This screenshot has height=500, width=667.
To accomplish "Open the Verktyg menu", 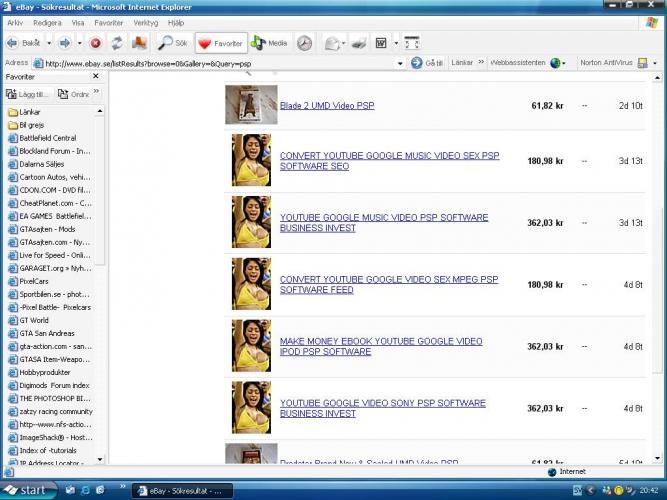I will click(x=146, y=22).
